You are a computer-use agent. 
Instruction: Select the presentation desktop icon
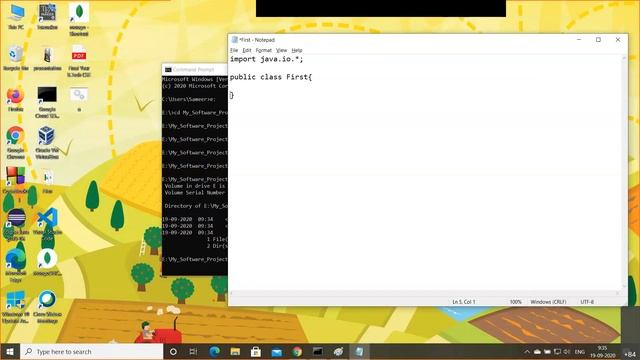47,58
